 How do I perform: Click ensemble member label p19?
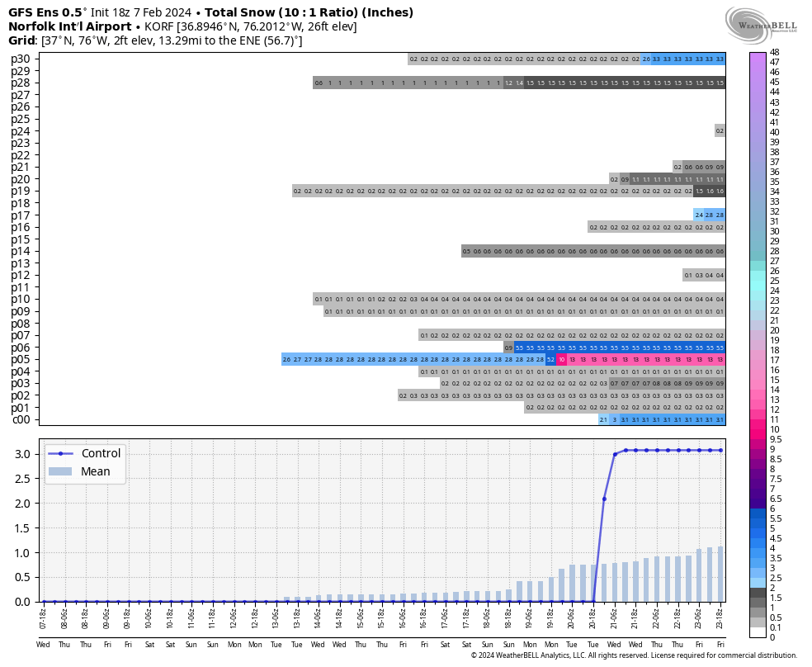click(x=21, y=191)
